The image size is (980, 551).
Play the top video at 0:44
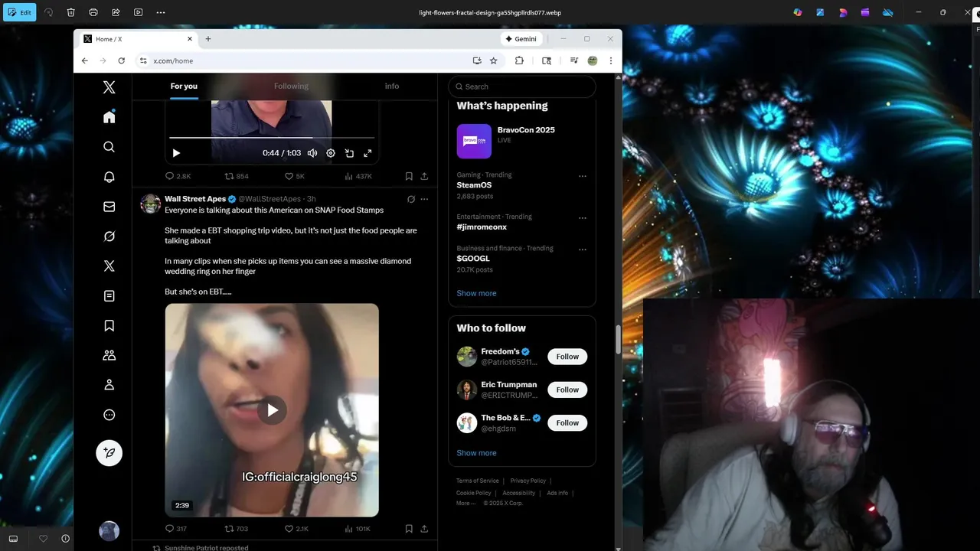tap(176, 153)
